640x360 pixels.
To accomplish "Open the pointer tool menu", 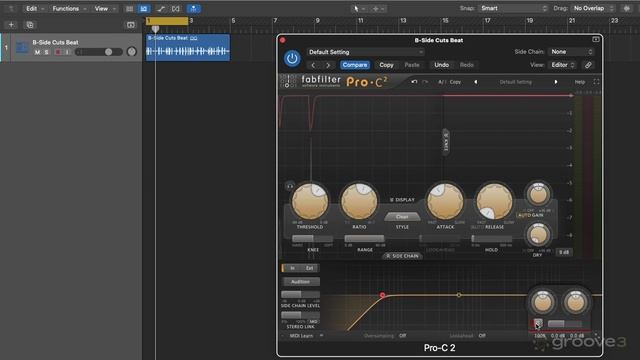I will (x=358, y=9).
